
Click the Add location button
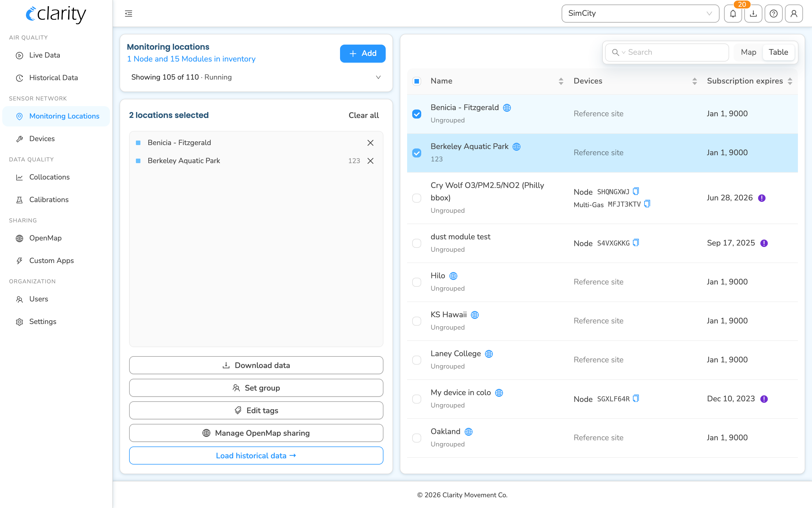pos(363,53)
